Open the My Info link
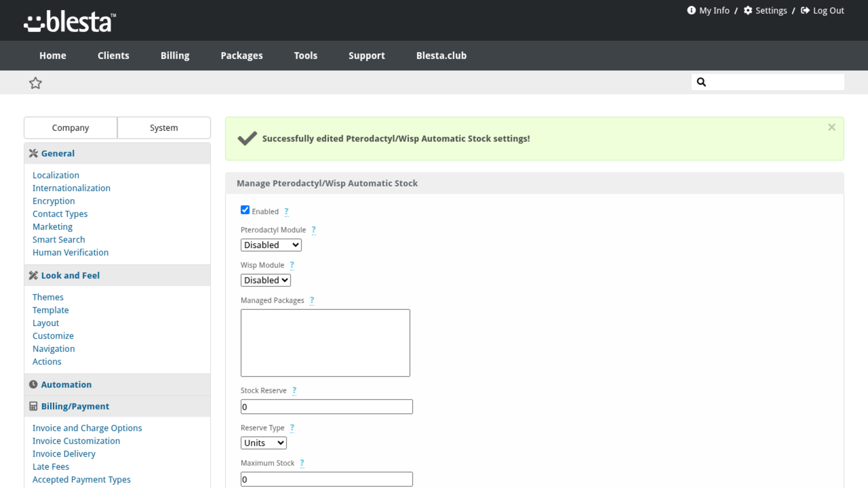The image size is (868, 488). tap(714, 10)
